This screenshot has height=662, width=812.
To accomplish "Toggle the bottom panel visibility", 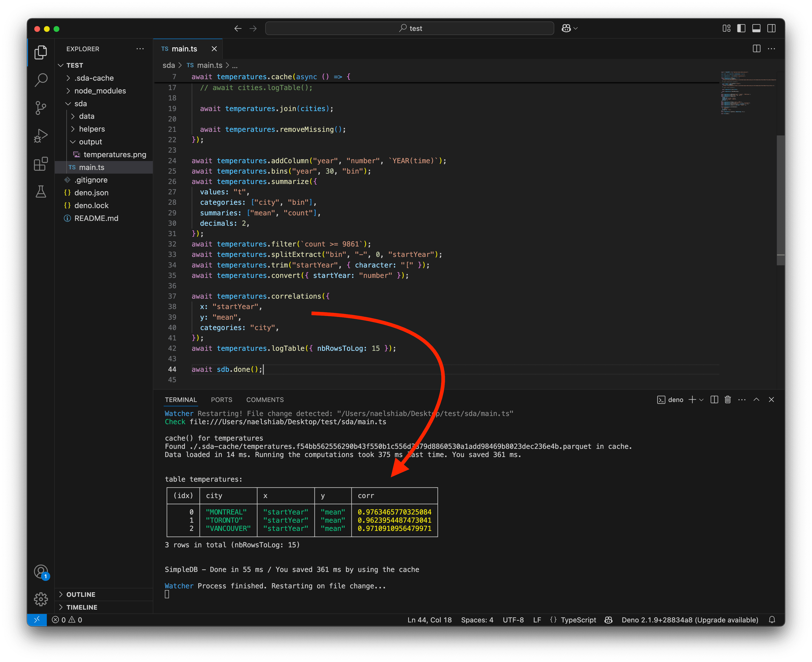I will click(756, 28).
